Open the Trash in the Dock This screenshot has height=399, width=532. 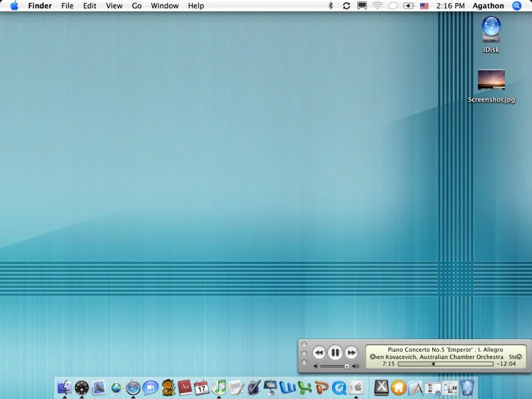coord(467,387)
